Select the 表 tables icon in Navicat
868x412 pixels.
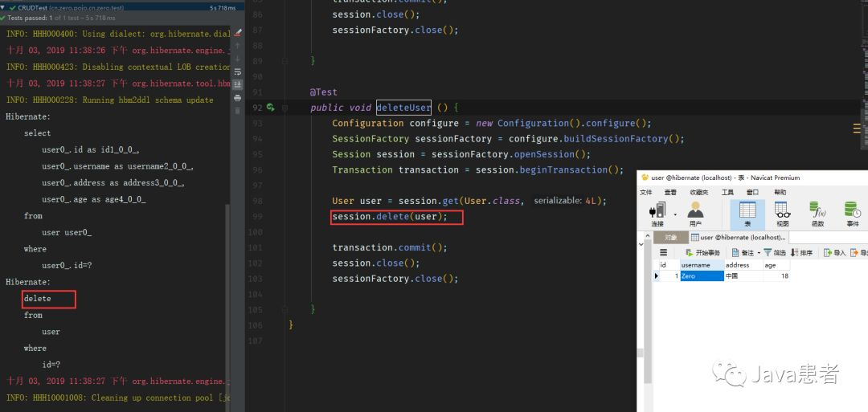click(x=747, y=214)
